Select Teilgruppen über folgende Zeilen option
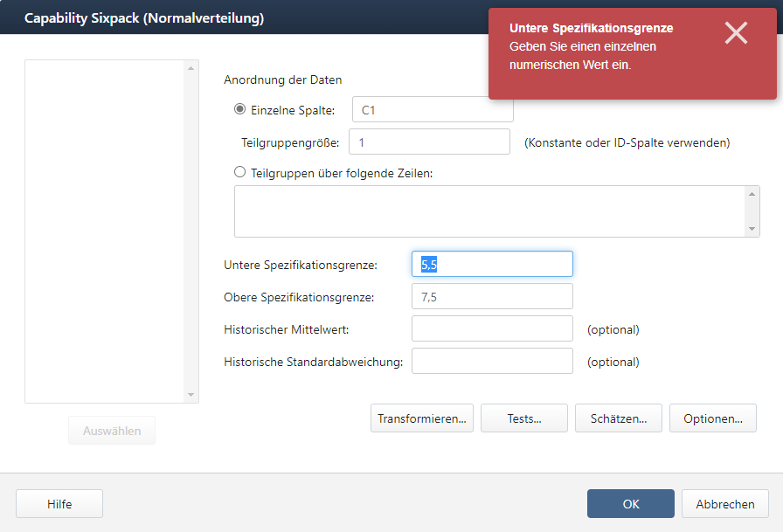Screen dimensions: 783x532 tap(239, 172)
